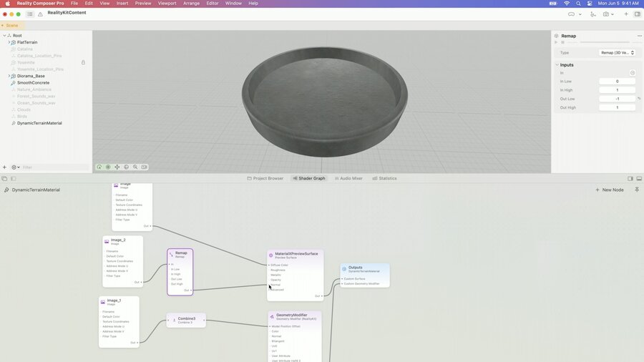Select SmoothConcrete material in hierarchy
644x362 pixels.
coord(33,82)
